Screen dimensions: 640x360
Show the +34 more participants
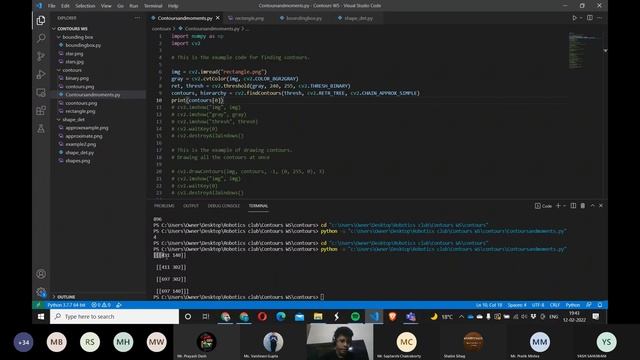[23, 342]
